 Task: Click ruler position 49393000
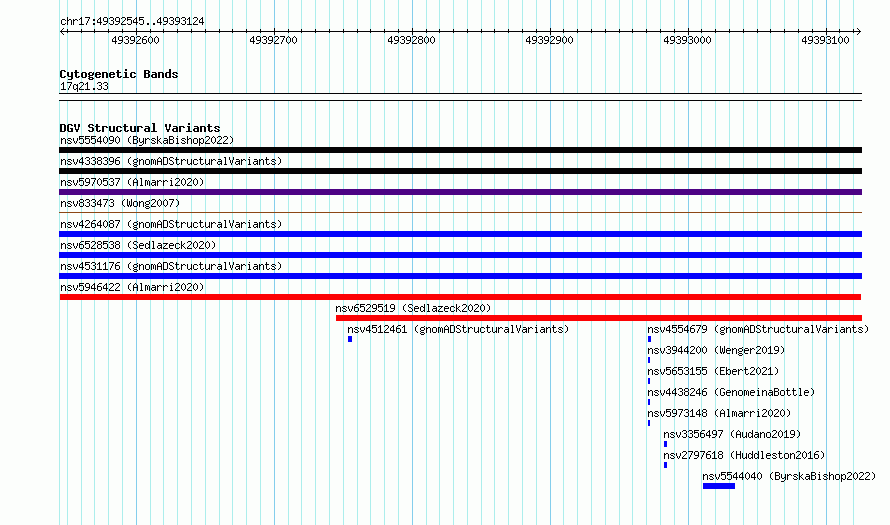click(687, 40)
